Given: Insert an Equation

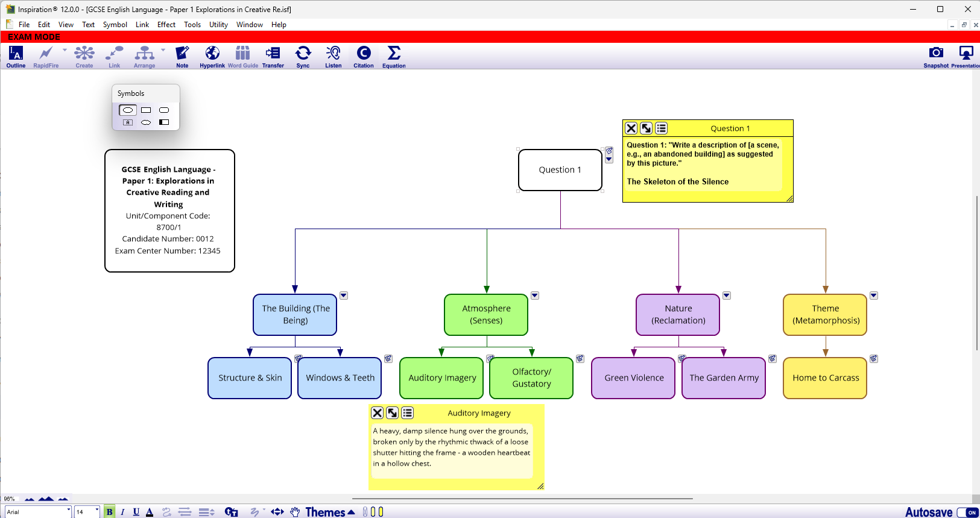Looking at the screenshot, I should [394, 57].
